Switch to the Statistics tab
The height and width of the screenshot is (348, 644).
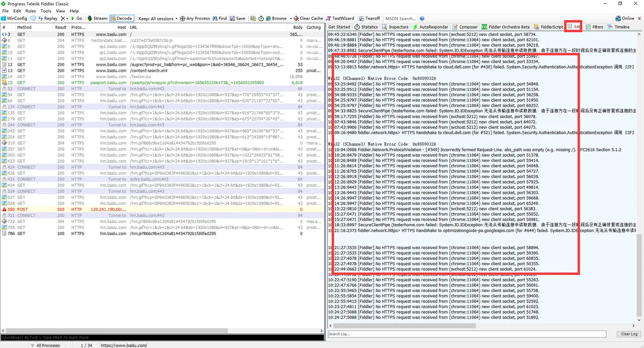[366, 27]
